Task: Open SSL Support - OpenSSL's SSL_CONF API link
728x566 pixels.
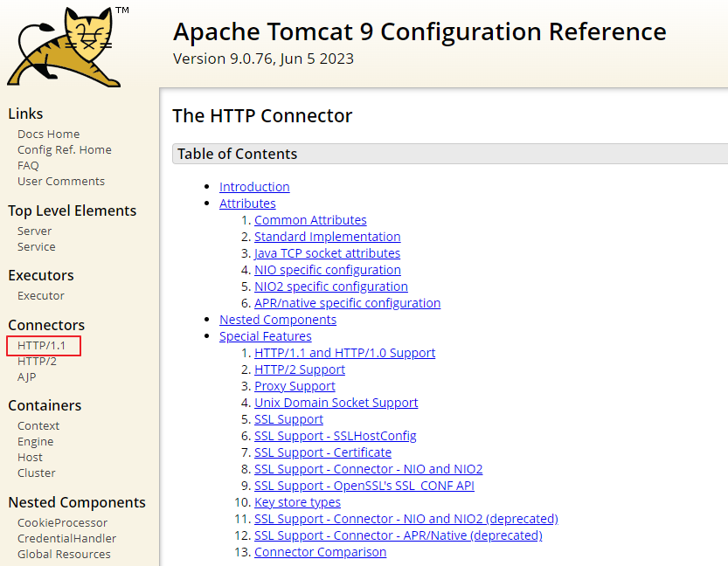Action: pos(364,487)
